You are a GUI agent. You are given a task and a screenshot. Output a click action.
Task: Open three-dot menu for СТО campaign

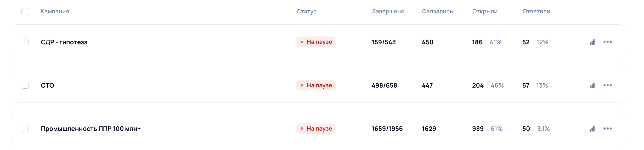pyautogui.click(x=607, y=85)
